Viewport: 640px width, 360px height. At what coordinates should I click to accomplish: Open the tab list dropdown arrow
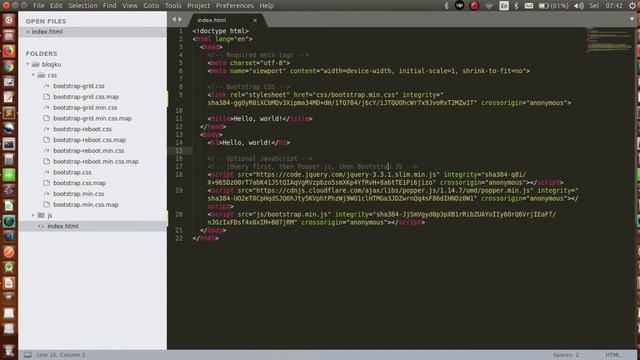(x=632, y=19)
